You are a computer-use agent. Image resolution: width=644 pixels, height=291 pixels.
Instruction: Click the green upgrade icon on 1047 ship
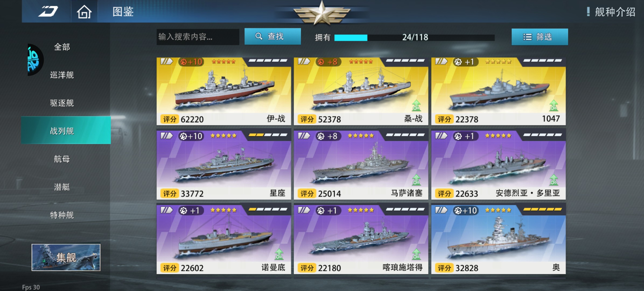coord(554,105)
